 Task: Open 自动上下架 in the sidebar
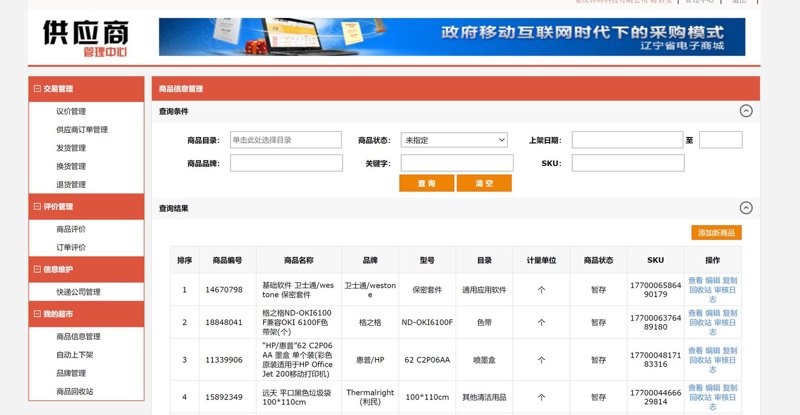pos(75,355)
